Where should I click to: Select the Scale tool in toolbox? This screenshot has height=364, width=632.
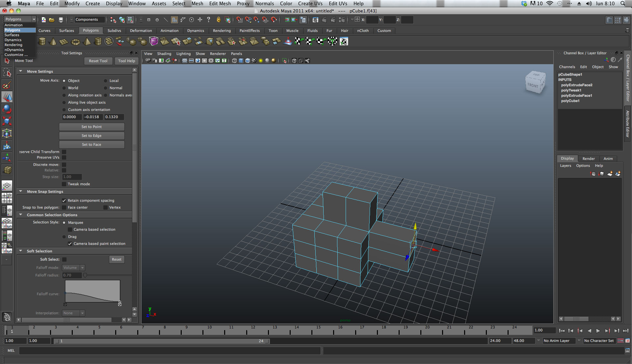coord(7,121)
